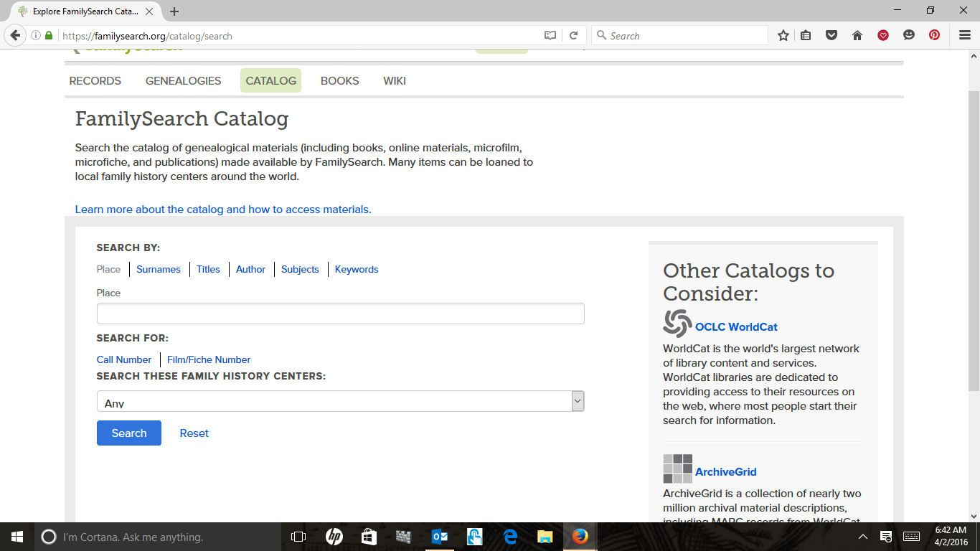This screenshot has height=551, width=980.
Task: Show your bookmarks list
Action: tap(806, 35)
